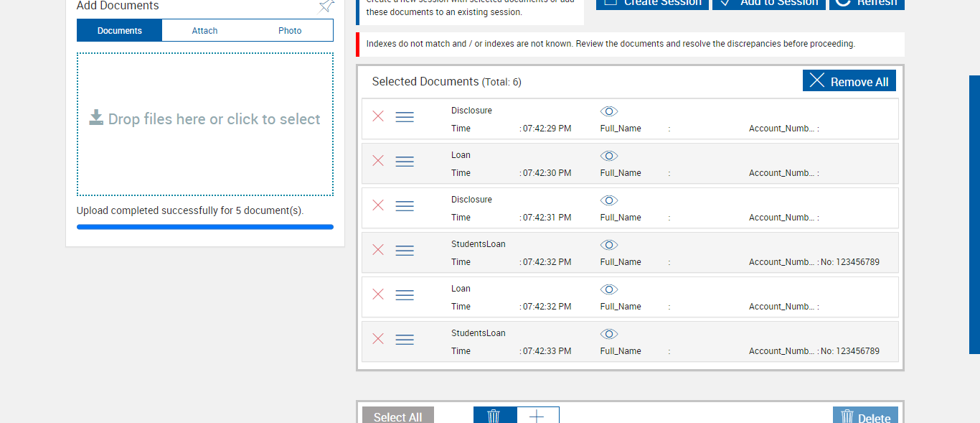Click the upload progress bar

coord(205,227)
